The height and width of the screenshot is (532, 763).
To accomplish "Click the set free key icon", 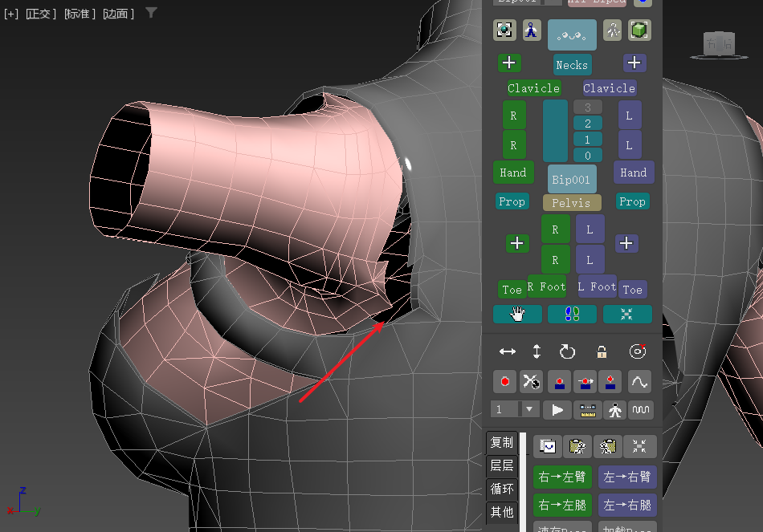I will coord(610,382).
